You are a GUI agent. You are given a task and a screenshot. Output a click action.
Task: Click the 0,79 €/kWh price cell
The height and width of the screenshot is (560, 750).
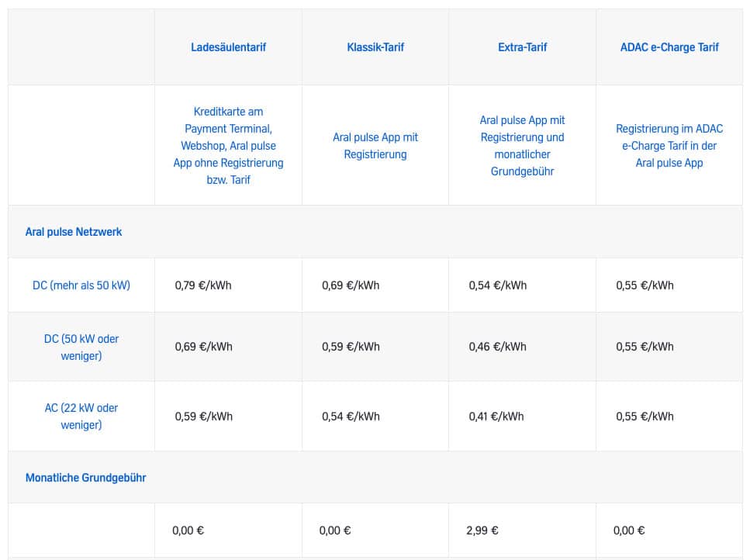[x=203, y=285]
